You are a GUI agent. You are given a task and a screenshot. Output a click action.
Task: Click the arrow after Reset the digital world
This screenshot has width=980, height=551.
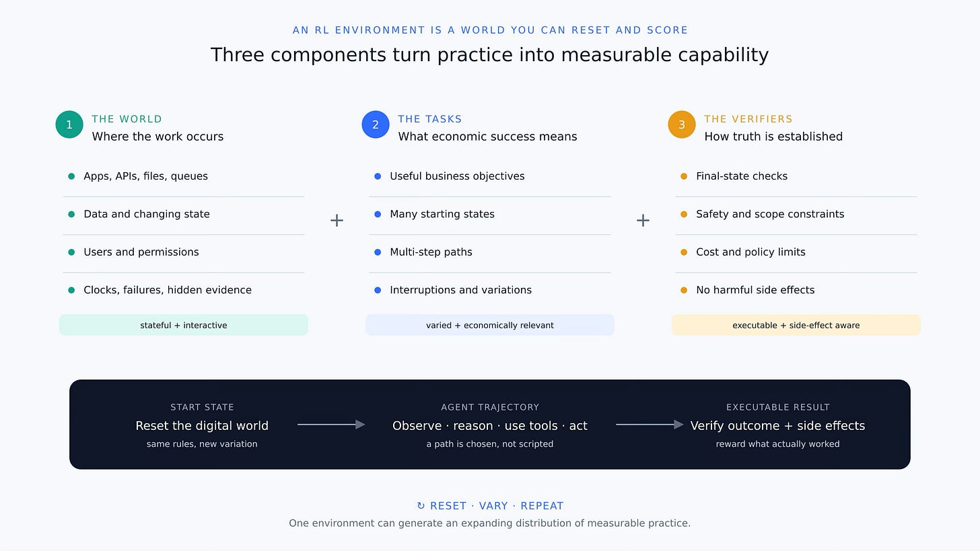(x=331, y=425)
